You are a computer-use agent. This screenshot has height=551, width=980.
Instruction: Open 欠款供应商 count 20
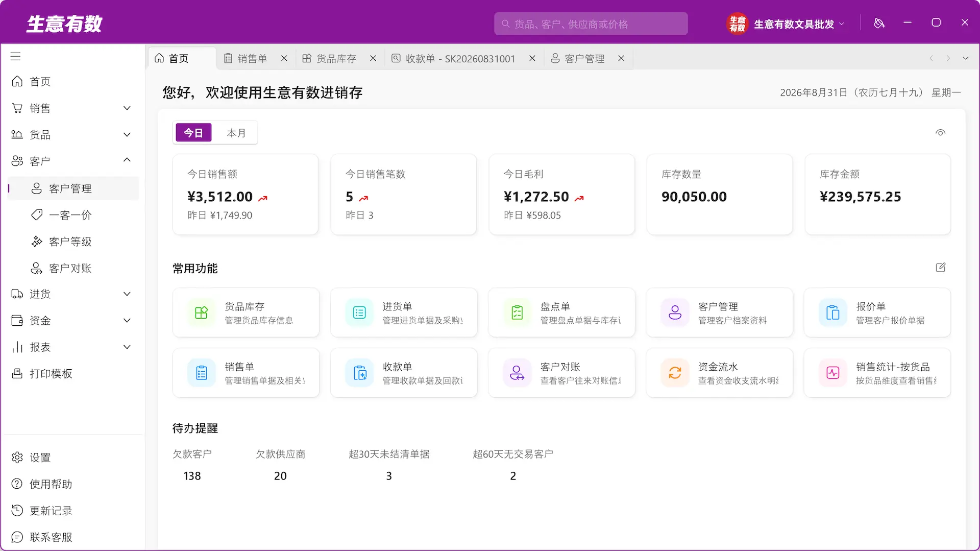(280, 476)
